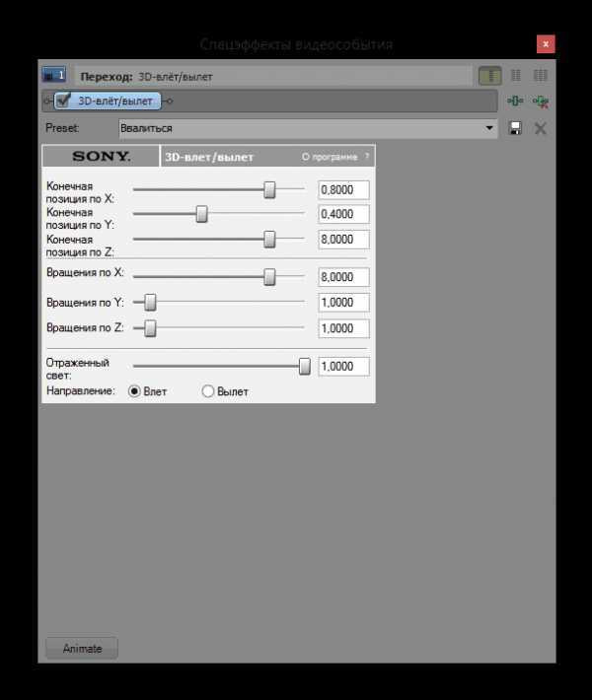Click the Animate button
Image resolution: width=592 pixels, height=700 pixels.
(x=82, y=648)
